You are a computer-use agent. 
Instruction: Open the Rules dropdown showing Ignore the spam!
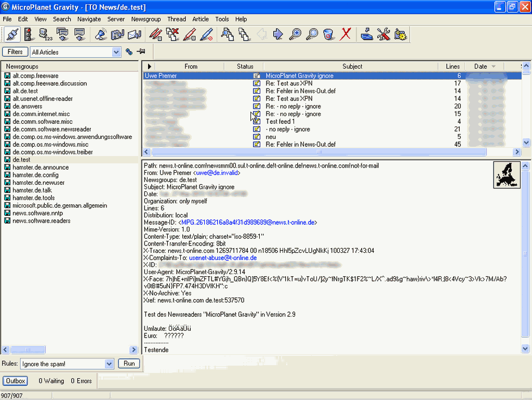click(109, 364)
